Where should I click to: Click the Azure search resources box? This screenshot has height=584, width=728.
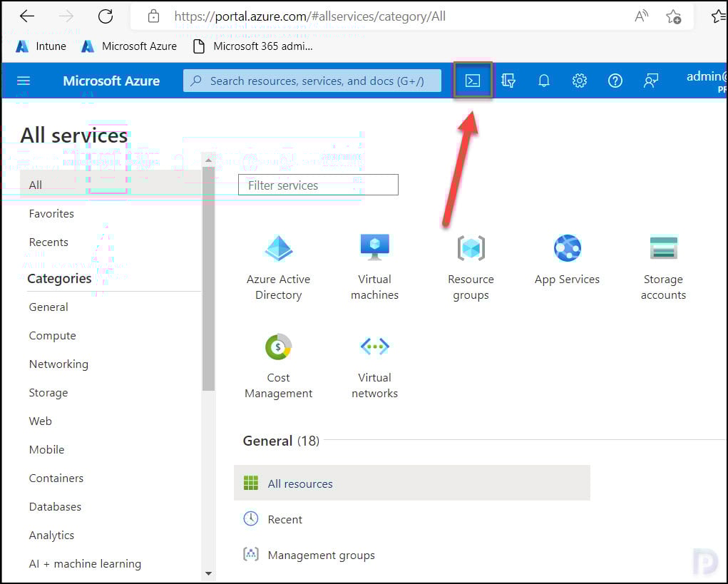point(312,81)
